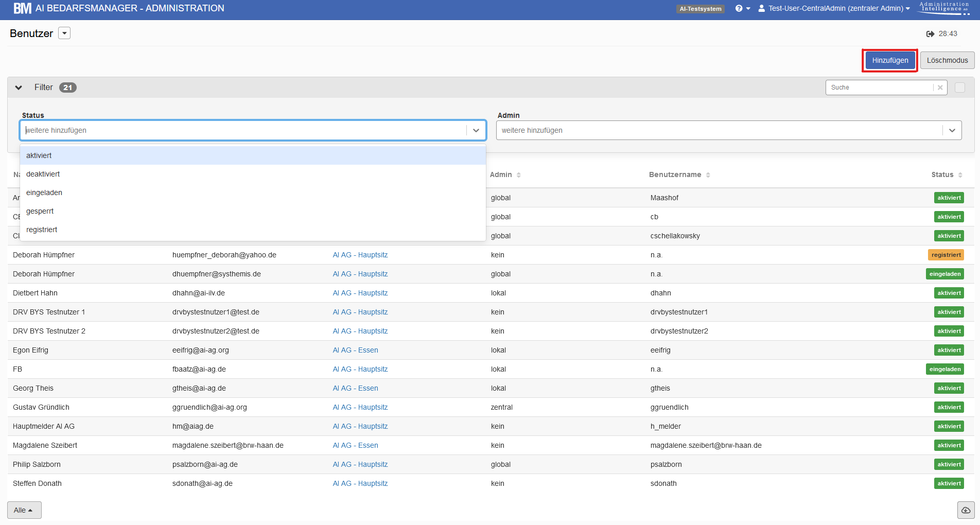This screenshot has width=980, height=525.
Task: Open the help question mark menu
Action: [742, 8]
